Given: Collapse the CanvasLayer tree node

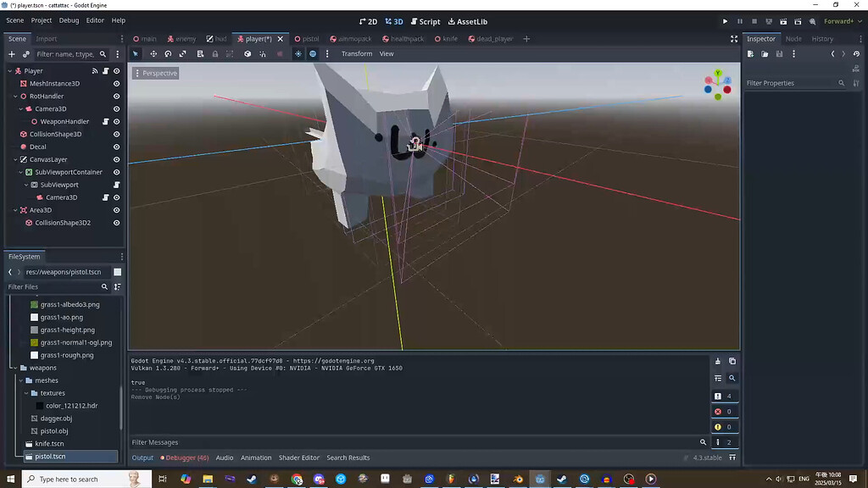Looking at the screenshot, I should (x=15, y=159).
